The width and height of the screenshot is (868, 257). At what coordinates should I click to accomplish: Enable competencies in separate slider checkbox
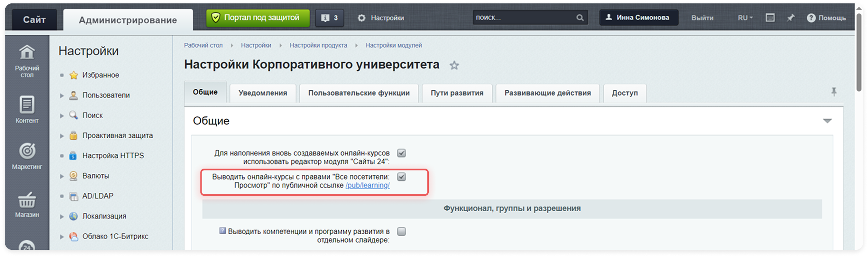(401, 231)
